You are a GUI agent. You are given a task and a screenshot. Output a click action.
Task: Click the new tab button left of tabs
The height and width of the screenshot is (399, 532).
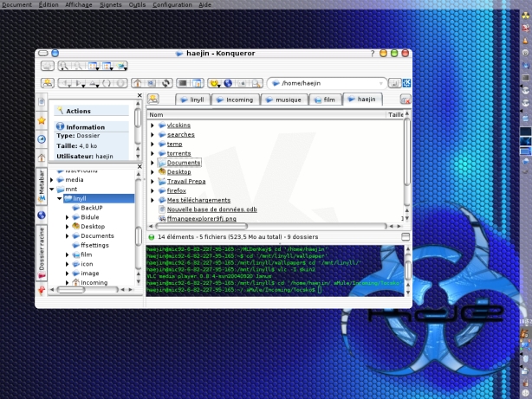tap(153, 99)
